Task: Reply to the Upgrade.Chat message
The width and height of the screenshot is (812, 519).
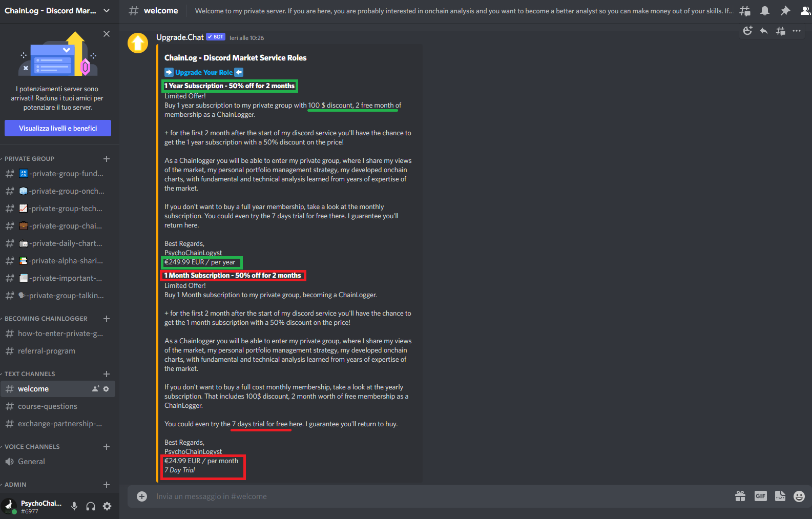Action: coord(764,31)
